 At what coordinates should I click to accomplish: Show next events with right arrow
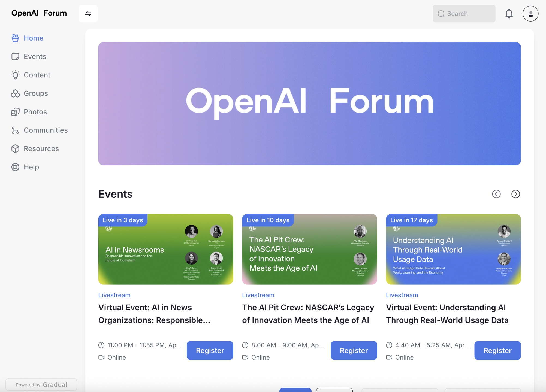[515, 194]
